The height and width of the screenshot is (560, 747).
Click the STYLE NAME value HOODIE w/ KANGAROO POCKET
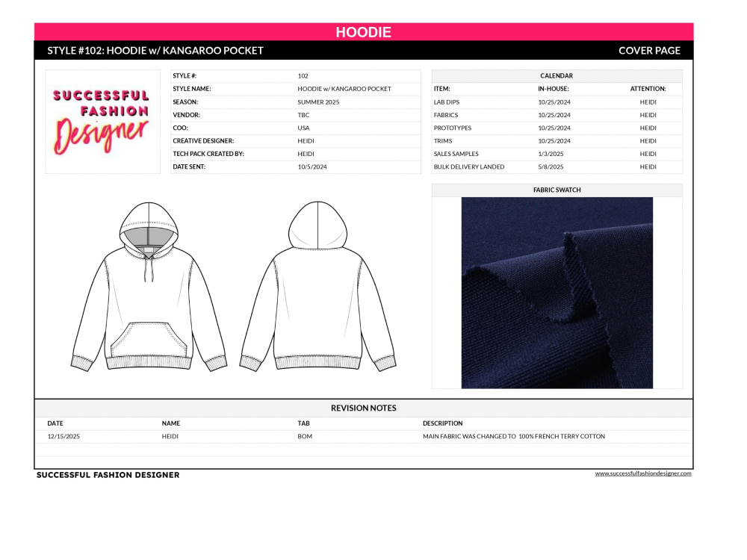(344, 89)
